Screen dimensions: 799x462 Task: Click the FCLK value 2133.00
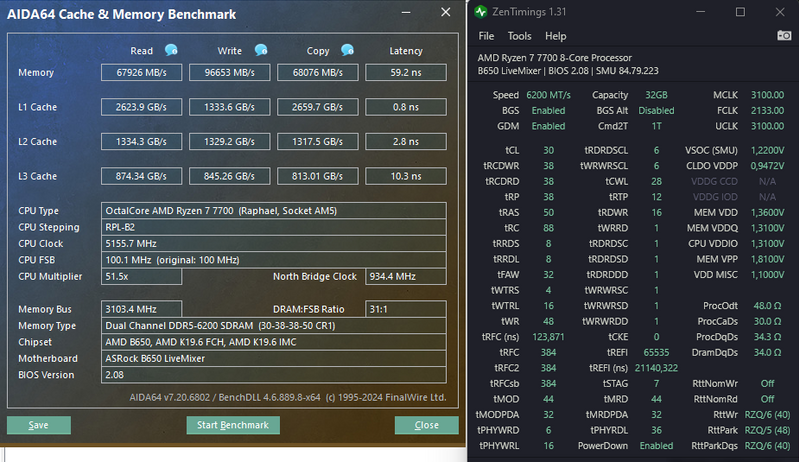pos(767,111)
